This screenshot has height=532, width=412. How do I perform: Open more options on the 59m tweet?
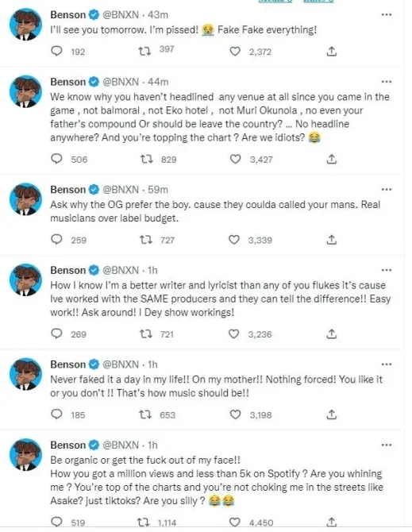(387, 189)
